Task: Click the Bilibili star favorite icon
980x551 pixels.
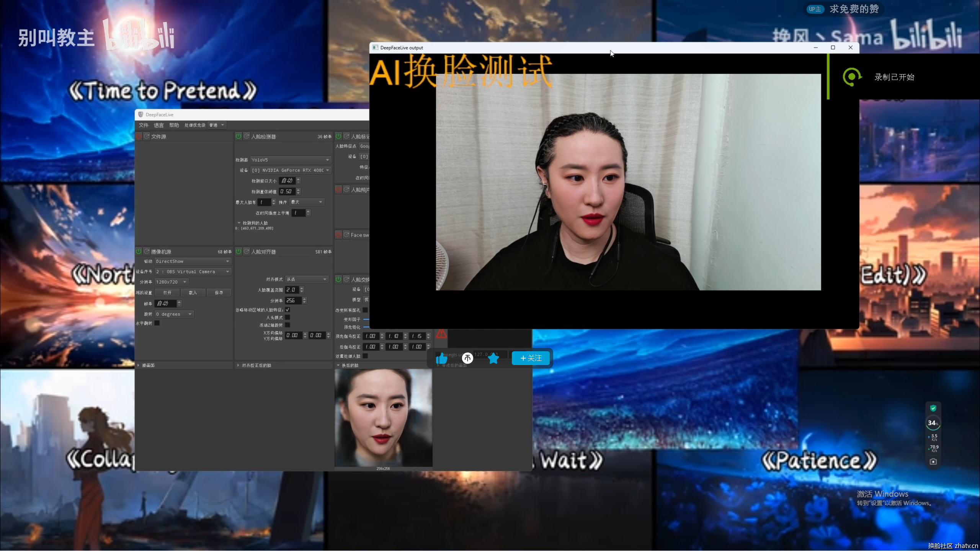Action: click(493, 358)
